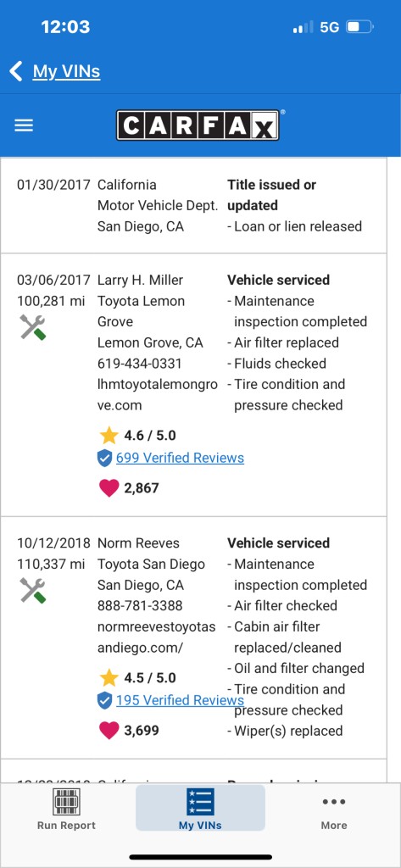The image size is (401, 868).
Task: Open 699 Verified Reviews link
Action: (x=180, y=458)
